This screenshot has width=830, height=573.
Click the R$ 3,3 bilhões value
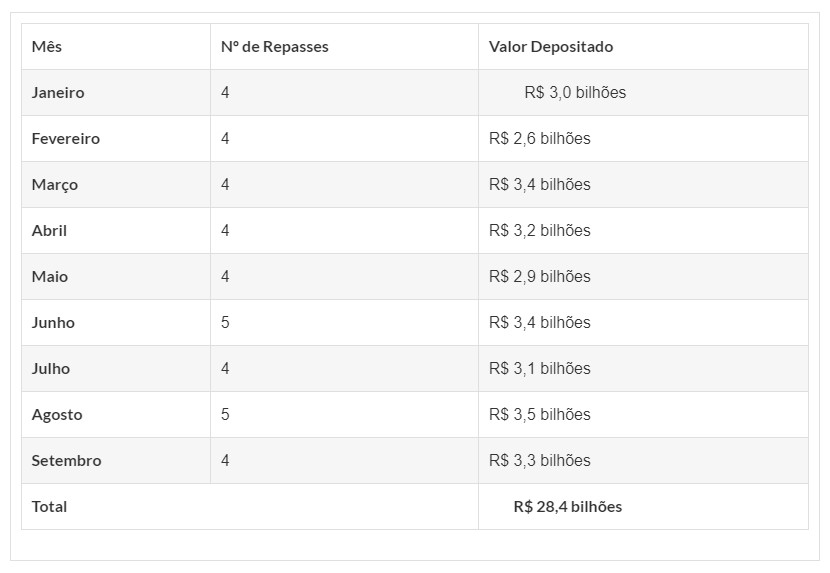tap(539, 461)
